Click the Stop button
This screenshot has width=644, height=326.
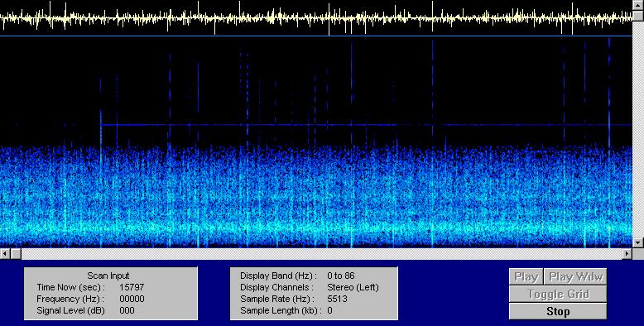(557, 311)
